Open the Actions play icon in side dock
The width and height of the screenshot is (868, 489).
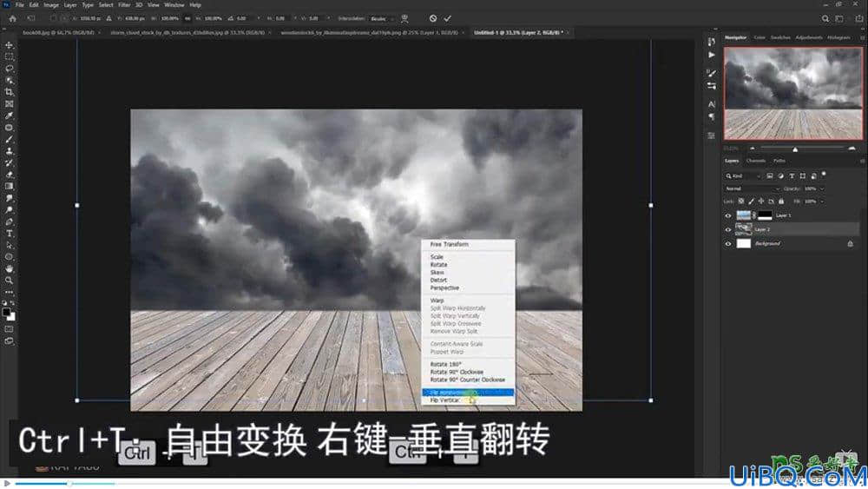pyautogui.click(x=712, y=55)
